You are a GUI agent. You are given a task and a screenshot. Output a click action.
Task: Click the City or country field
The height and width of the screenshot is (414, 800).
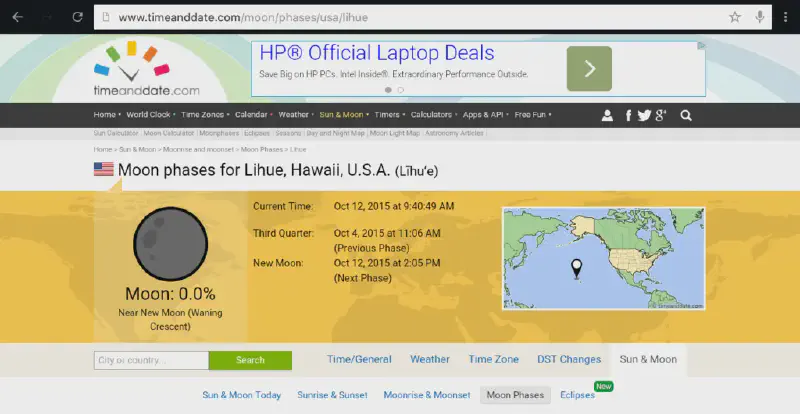click(x=150, y=360)
